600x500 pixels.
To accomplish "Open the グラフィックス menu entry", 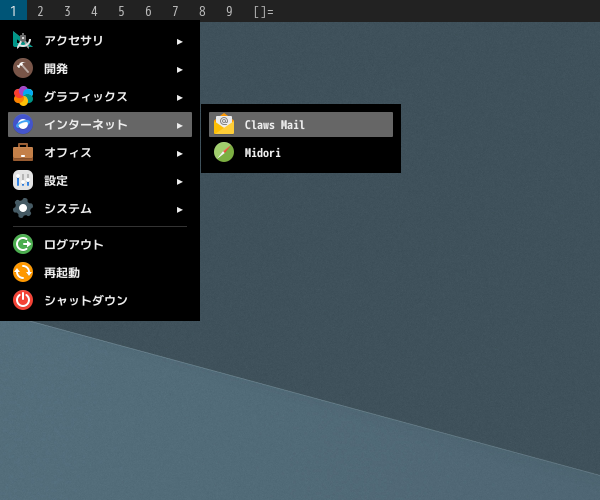I will 100,96.
